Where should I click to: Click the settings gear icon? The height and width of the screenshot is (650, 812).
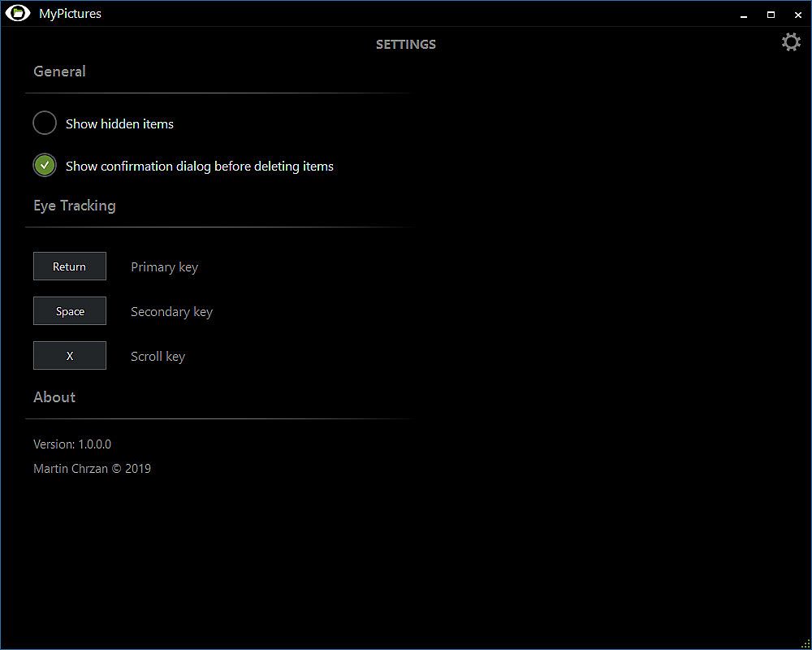791,42
